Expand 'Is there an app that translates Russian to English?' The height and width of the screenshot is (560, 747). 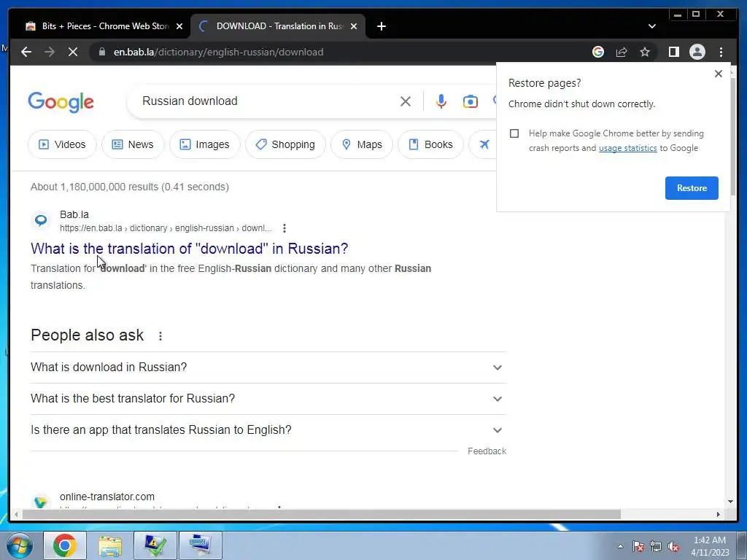coord(268,430)
